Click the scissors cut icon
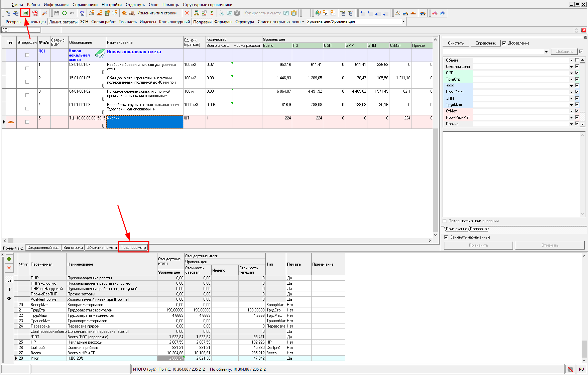Screen dimensions: 588x375 (x=221, y=13)
